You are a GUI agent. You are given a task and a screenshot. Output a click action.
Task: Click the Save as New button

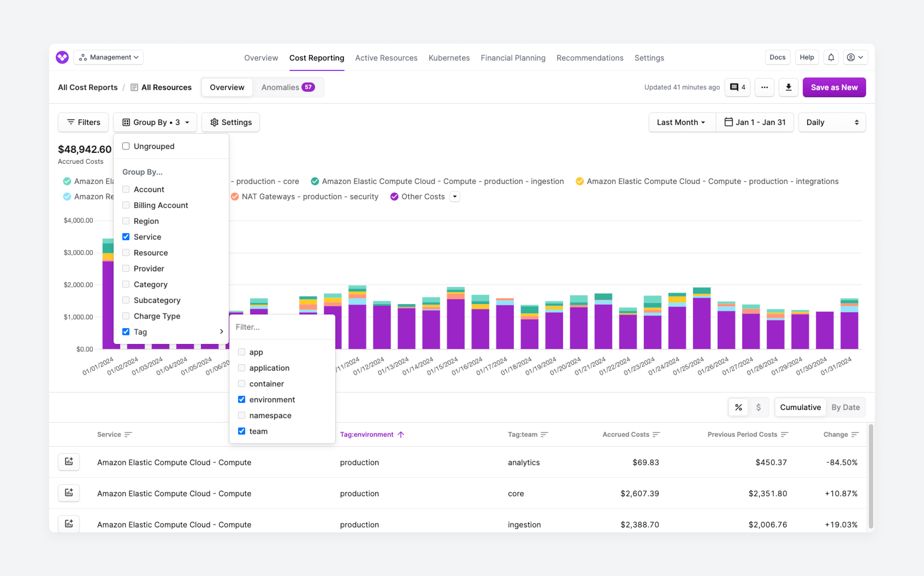tap(834, 87)
